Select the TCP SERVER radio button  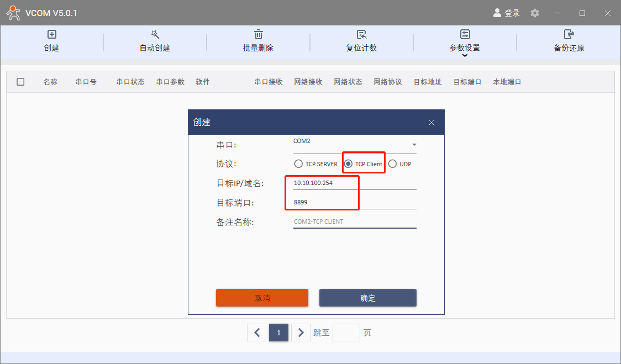click(298, 164)
